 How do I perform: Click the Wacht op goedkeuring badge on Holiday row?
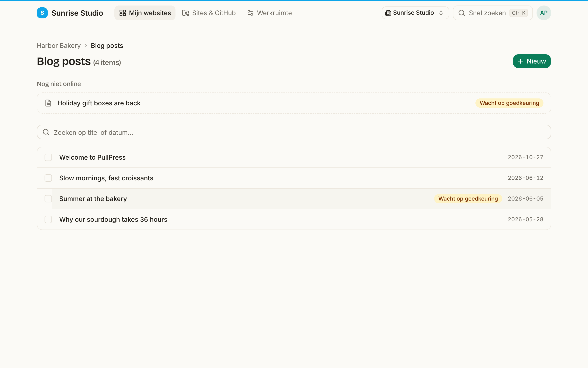point(509,103)
